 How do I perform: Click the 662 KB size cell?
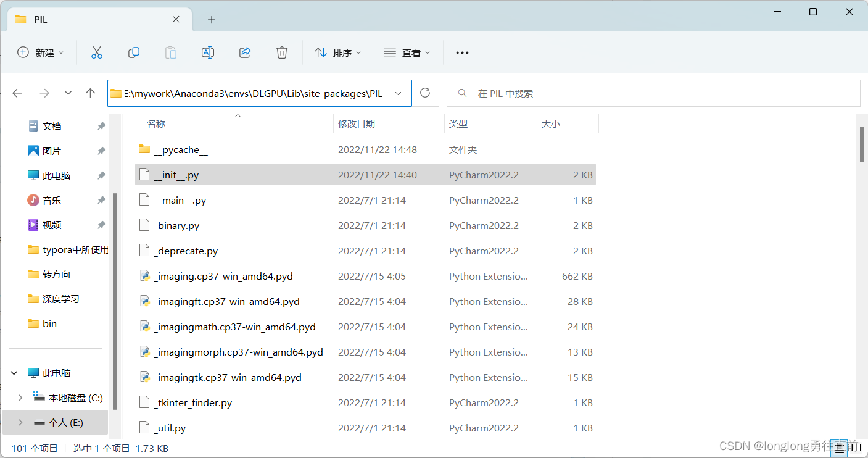(577, 276)
